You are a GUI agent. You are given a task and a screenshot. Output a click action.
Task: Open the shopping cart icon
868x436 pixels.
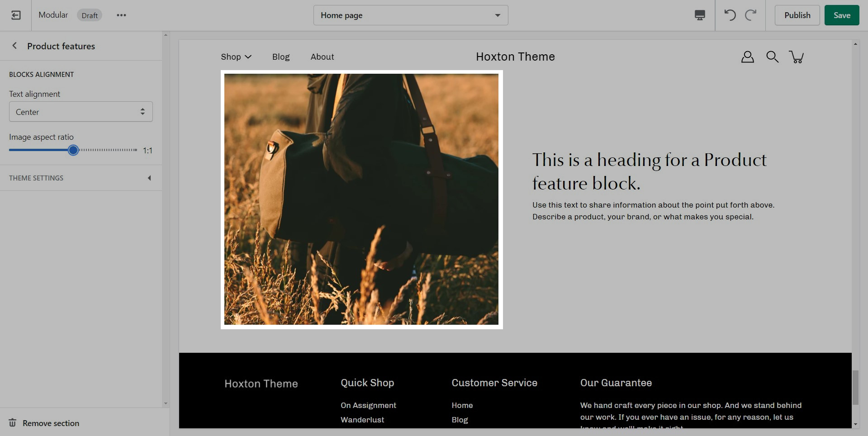coord(796,57)
